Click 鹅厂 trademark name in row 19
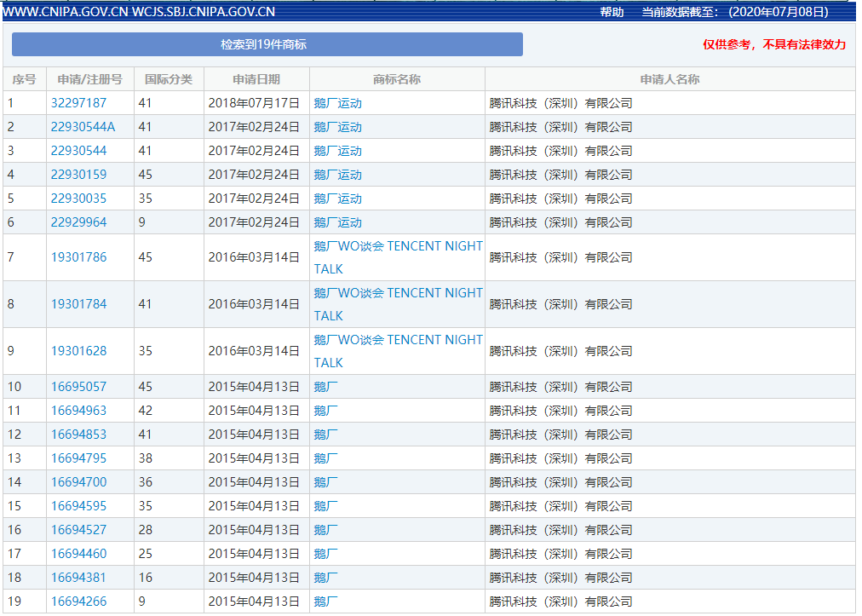The image size is (862, 616). (325, 602)
